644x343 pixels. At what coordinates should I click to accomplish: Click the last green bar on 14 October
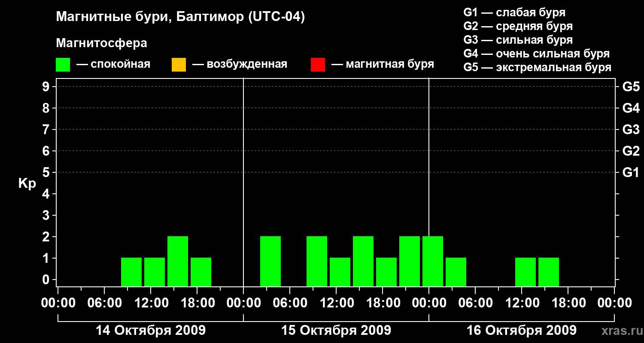click(x=201, y=272)
